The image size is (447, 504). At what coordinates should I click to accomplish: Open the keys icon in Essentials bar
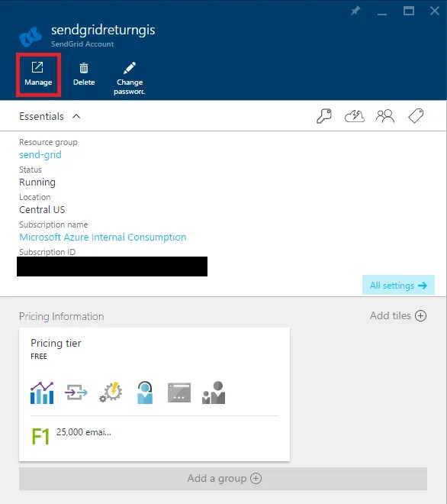click(x=324, y=116)
